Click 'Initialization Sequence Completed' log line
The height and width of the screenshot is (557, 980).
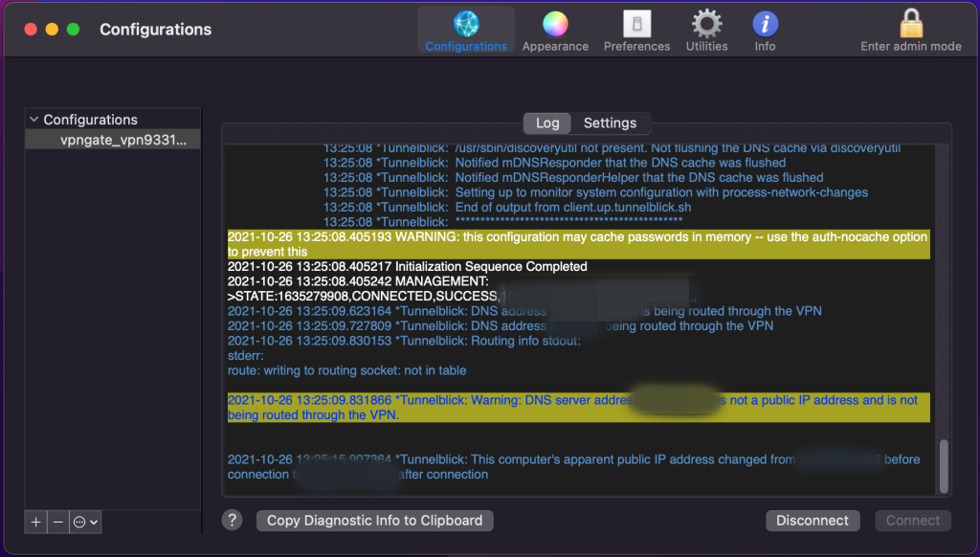click(408, 267)
